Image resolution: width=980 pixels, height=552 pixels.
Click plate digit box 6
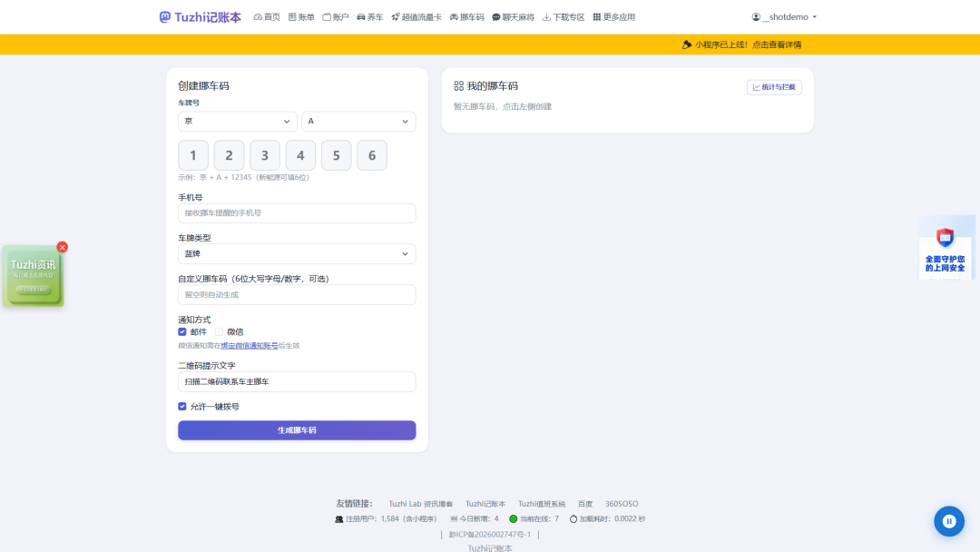click(372, 155)
